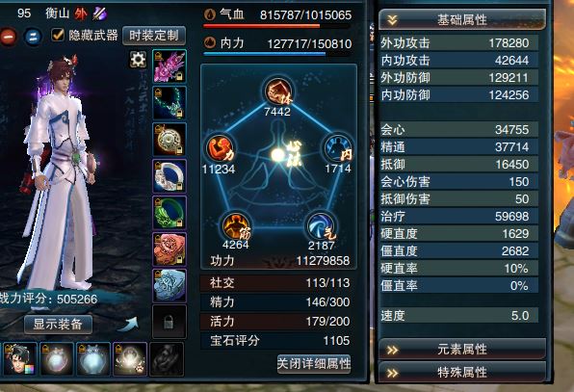Click 关闭详细属性 button
Screen dimensions: 574x392
coord(314,364)
